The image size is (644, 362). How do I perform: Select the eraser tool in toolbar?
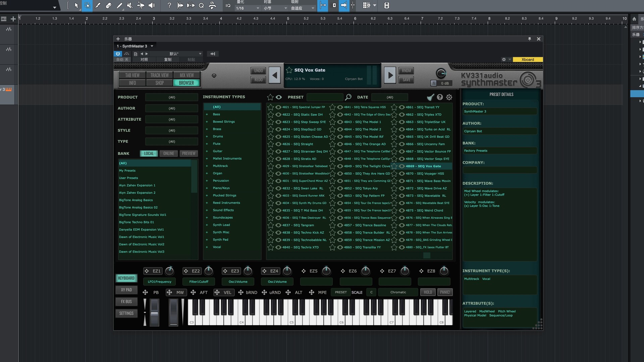click(108, 5)
